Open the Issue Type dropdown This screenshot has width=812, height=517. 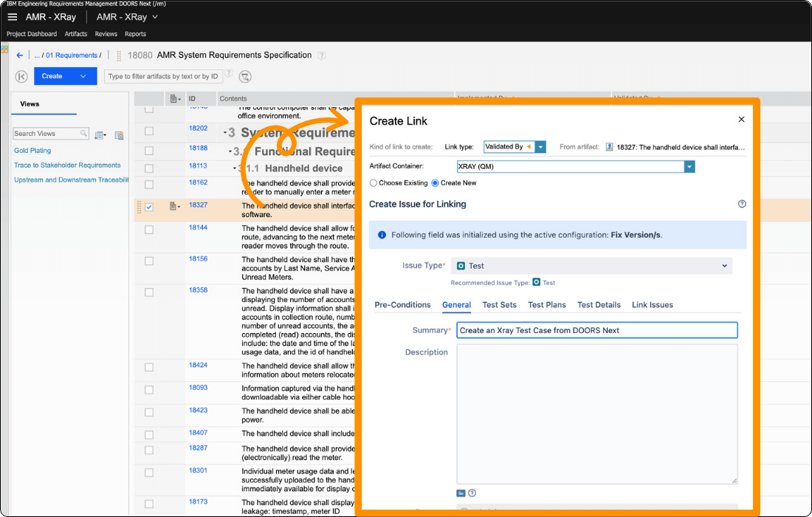591,266
